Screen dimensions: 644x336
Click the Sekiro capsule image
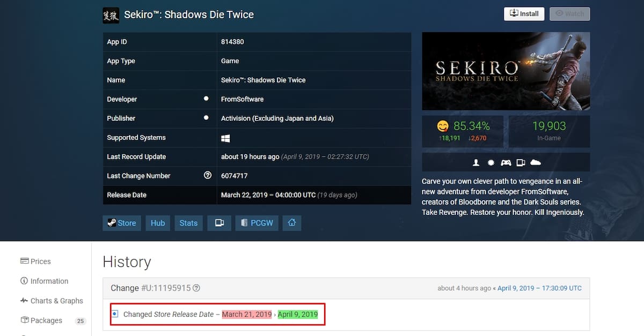click(506, 71)
